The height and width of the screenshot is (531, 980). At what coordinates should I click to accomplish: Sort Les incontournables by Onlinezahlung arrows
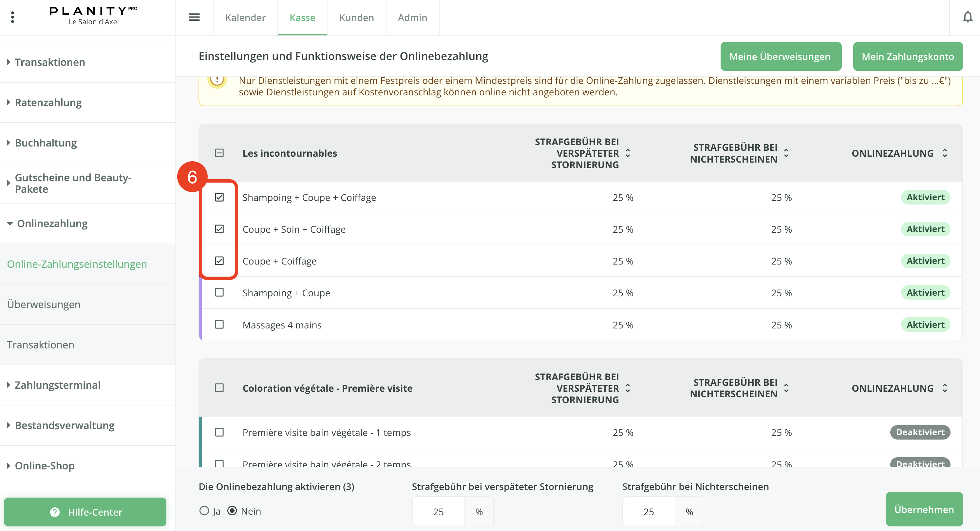tap(944, 153)
